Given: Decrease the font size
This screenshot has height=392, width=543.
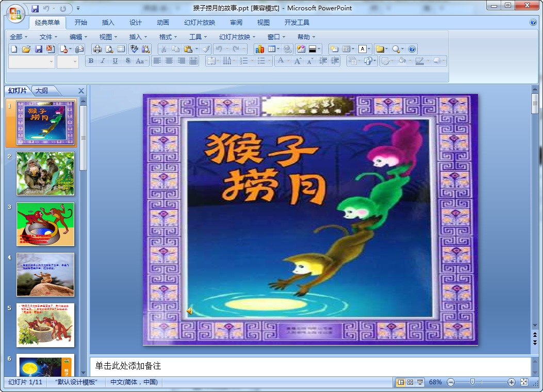Looking at the screenshot, I should click(x=310, y=61).
